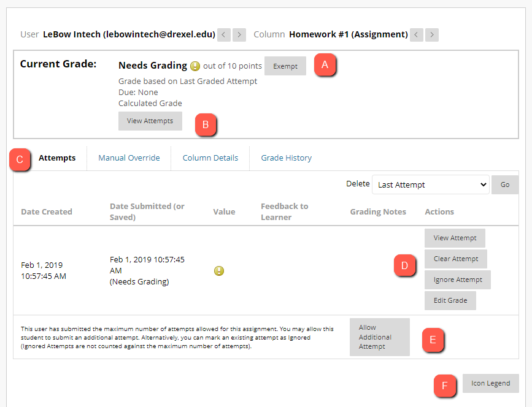Click 'Grade based on Last Graded Attempt'
532x407 pixels.
pyautogui.click(x=188, y=82)
